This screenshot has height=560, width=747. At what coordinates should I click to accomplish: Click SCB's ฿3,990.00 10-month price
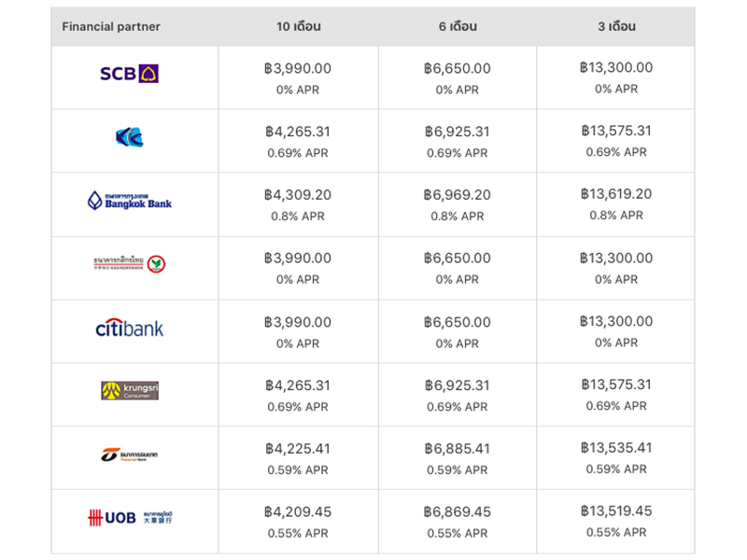[298, 69]
